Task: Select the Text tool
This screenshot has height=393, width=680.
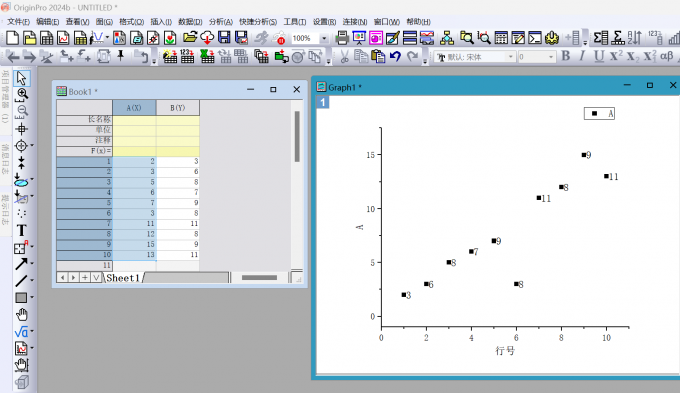Action: [x=22, y=230]
